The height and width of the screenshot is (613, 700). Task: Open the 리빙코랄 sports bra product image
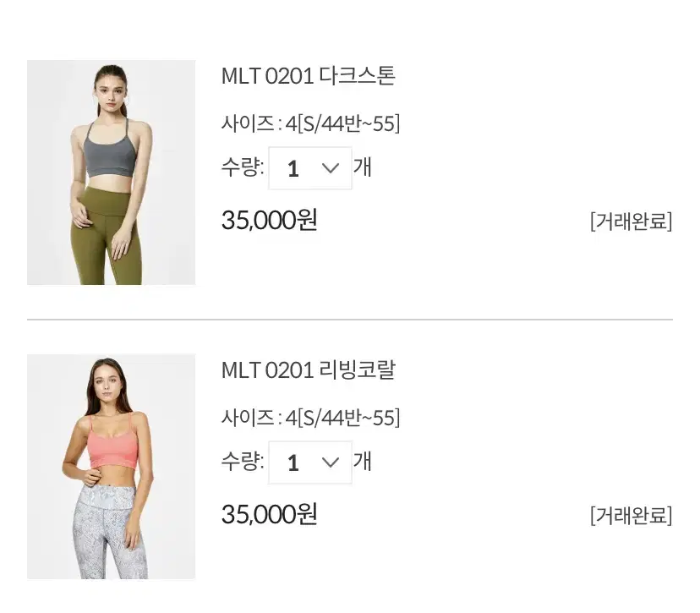coord(111,467)
